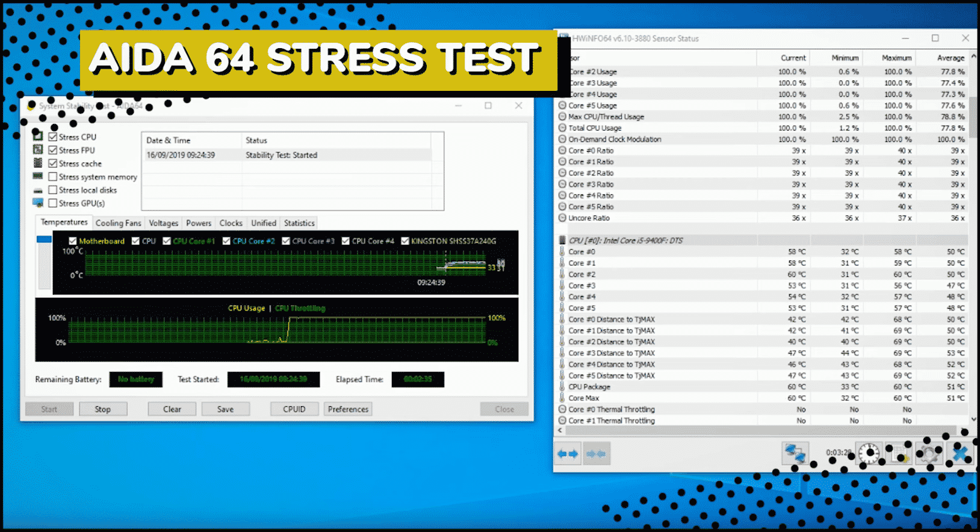The image size is (980, 532).
Task: Click the Clear button
Action: point(172,409)
